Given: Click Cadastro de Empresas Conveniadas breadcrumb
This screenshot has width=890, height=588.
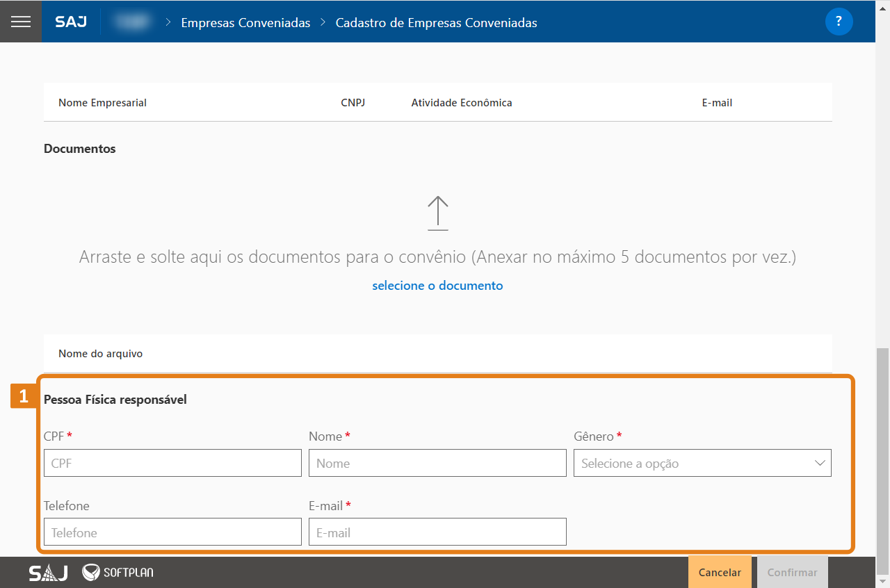Looking at the screenshot, I should pos(436,23).
